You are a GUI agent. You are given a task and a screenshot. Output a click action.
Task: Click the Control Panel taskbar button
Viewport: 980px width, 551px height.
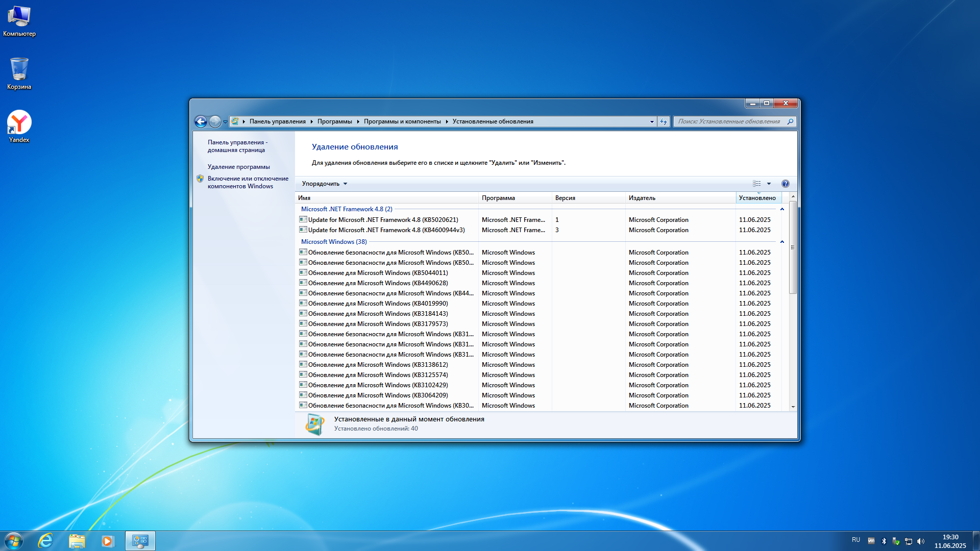tap(140, 541)
